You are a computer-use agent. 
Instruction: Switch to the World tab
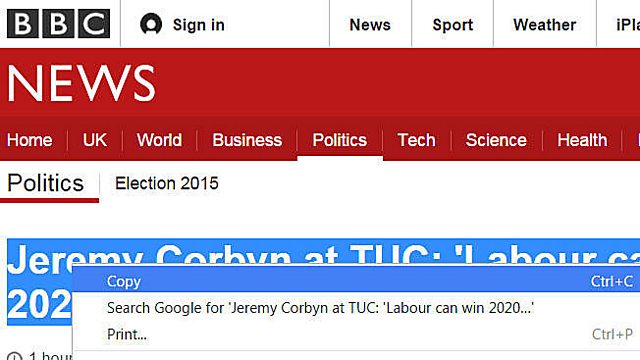pos(159,140)
